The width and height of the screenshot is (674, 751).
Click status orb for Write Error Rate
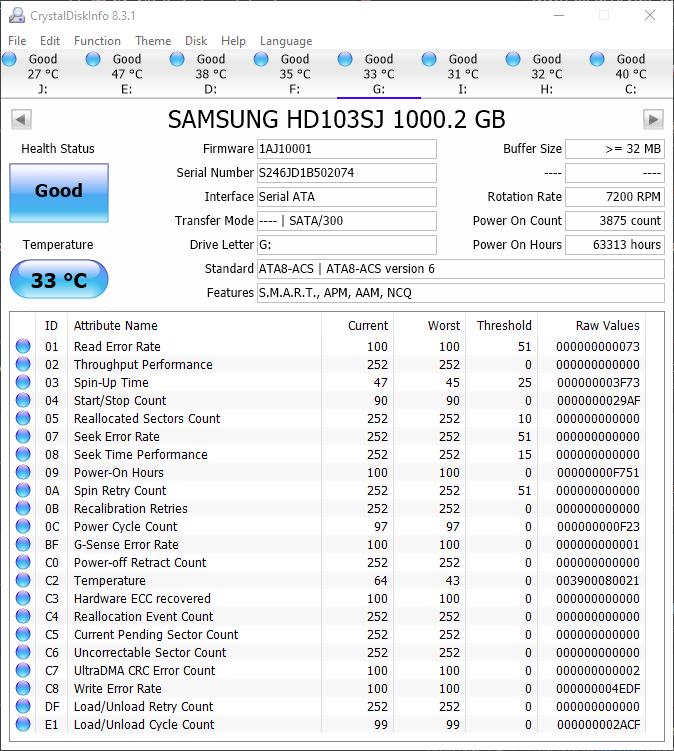tap(23, 688)
